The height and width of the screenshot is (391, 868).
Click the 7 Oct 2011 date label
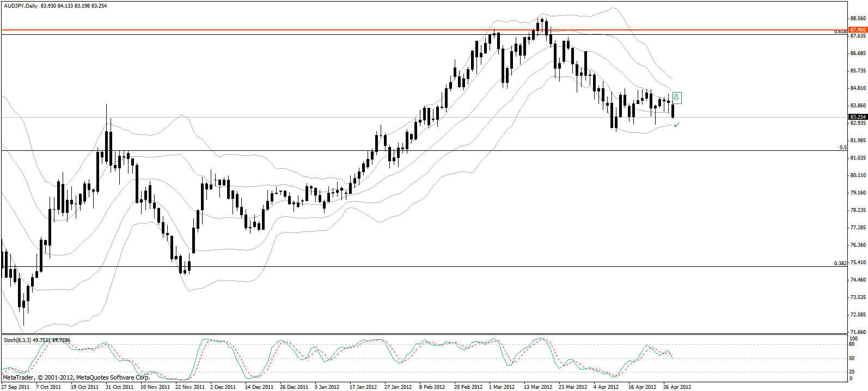click(x=48, y=387)
